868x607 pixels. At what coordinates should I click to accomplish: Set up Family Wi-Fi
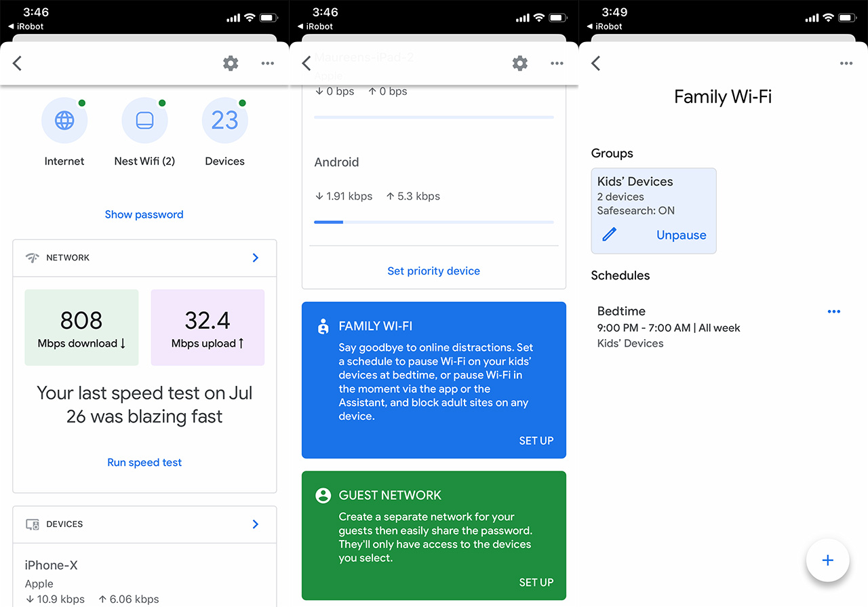click(536, 441)
